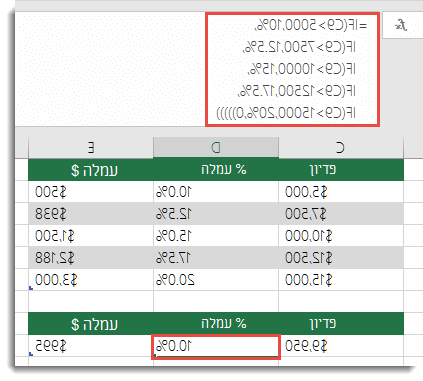Select the 12.5% commission cell
The width and height of the screenshot is (423, 381).
point(216,214)
